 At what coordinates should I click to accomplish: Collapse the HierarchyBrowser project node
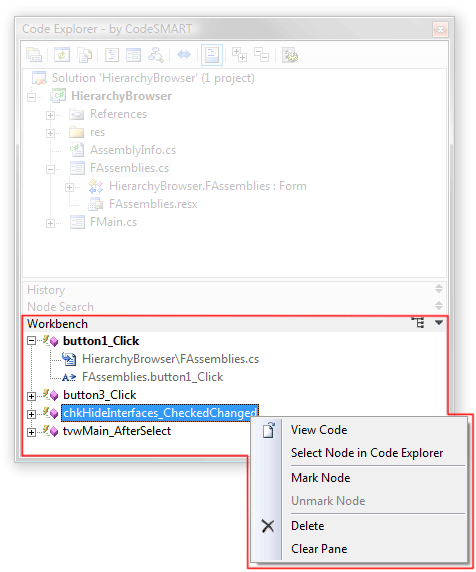32,97
